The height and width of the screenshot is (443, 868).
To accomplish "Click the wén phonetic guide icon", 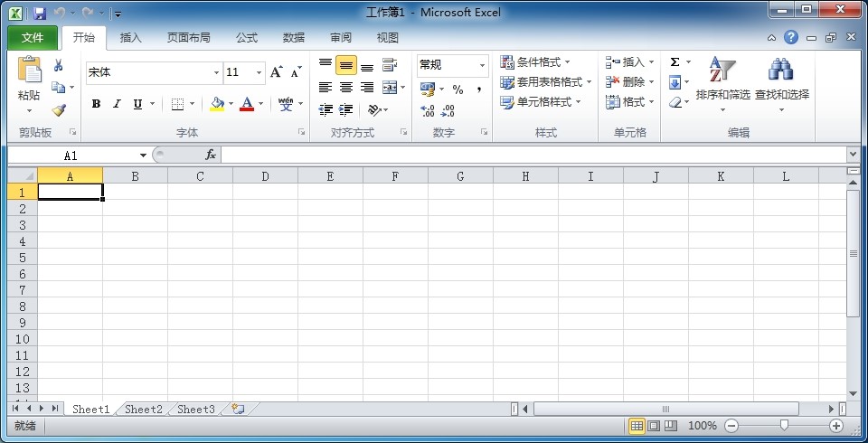I will [x=286, y=104].
